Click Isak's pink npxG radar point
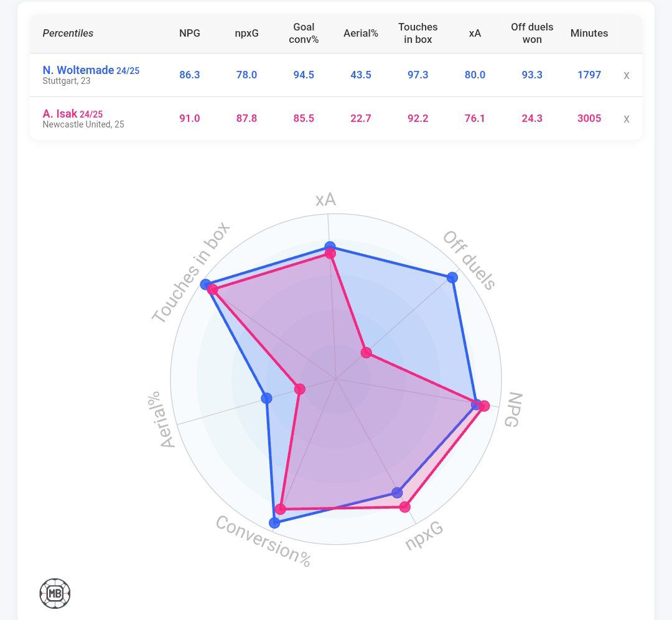The width and height of the screenshot is (672, 620). (405, 507)
